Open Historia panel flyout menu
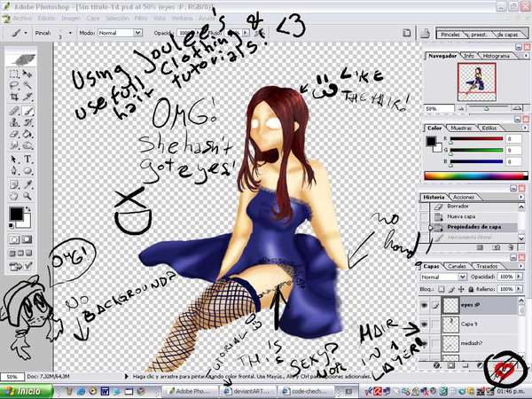 [x=521, y=197]
